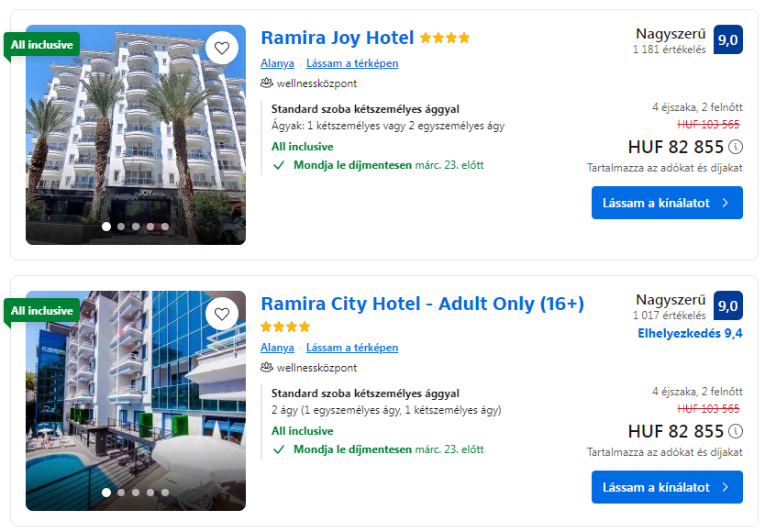Screen dimensions: 765x532
Task: Save Ramira Joy Hotel with heart icon
Action: pos(221,48)
